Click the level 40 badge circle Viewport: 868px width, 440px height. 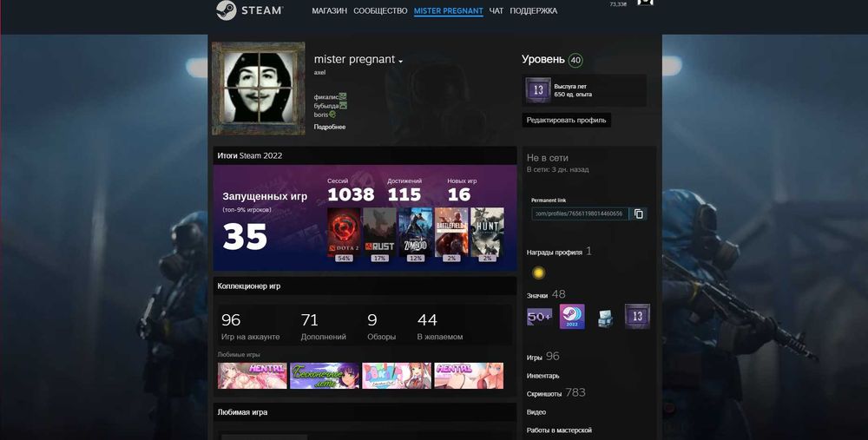point(575,61)
